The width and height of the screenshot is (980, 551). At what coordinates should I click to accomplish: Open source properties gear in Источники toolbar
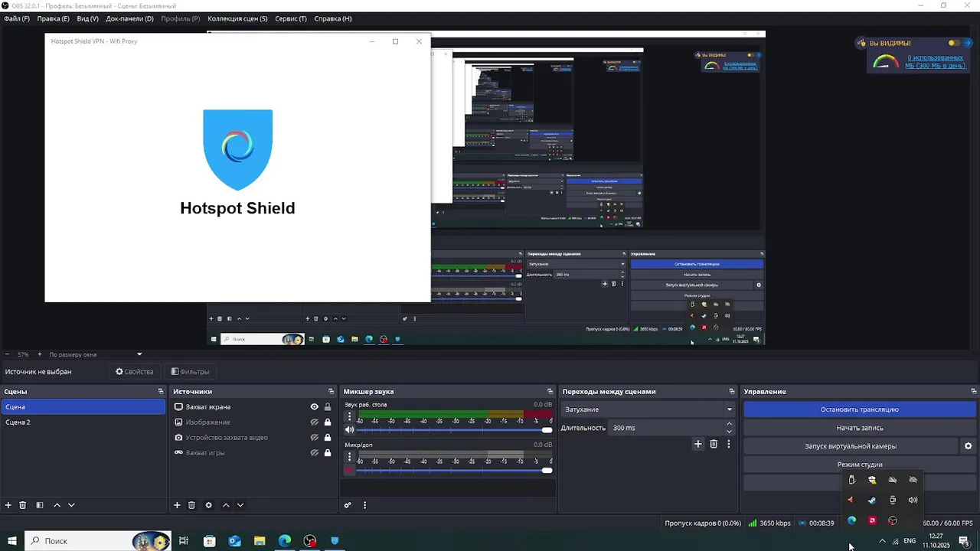[208, 505]
